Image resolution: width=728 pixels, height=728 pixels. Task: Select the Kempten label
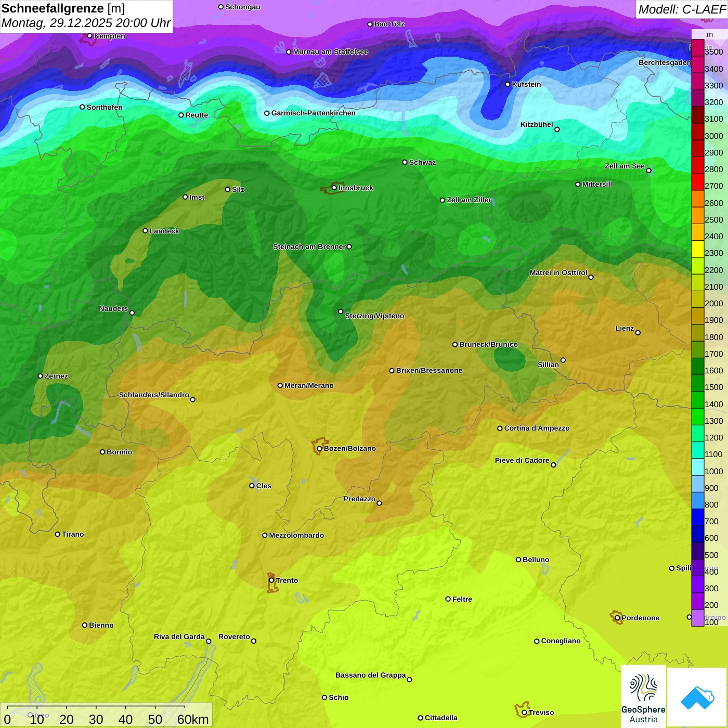coord(110,36)
